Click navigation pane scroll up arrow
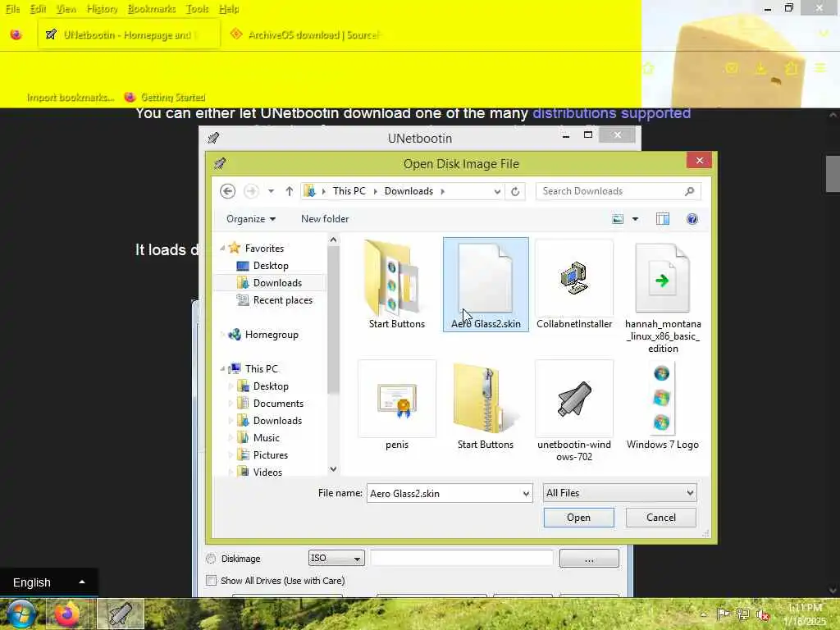 pyautogui.click(x=333, y=240)
